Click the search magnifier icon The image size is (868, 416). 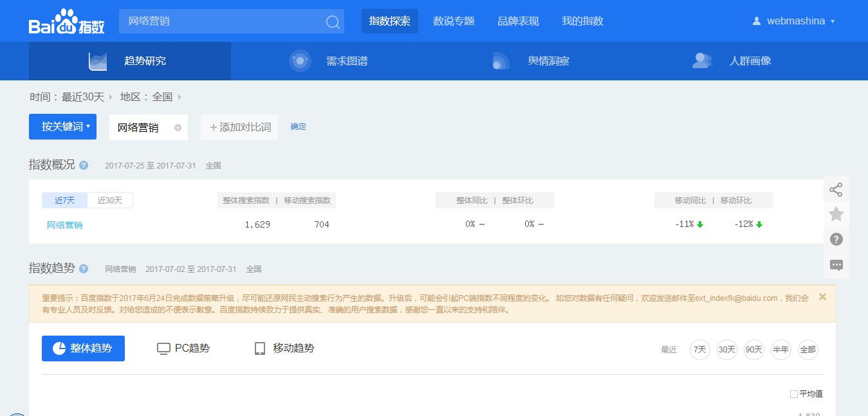pos(333,22)
